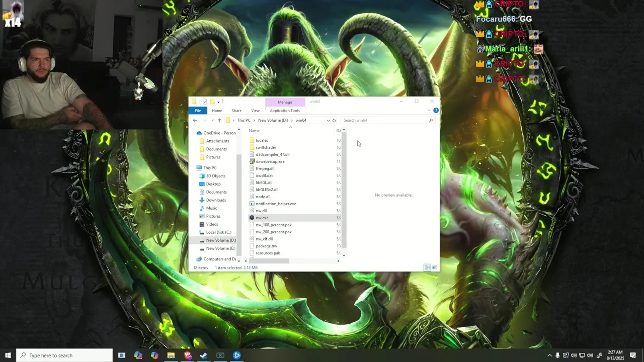Click win64 breadcrumb segment

(x=301, y=120)
